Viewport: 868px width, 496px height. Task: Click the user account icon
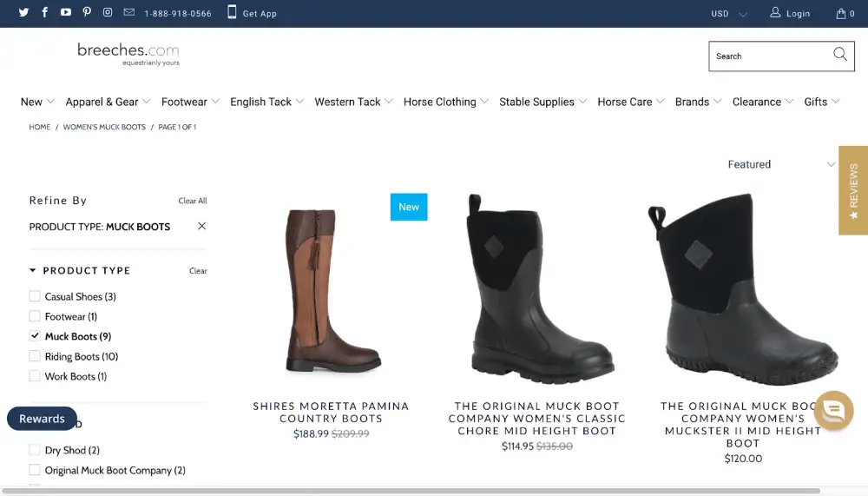775,12
